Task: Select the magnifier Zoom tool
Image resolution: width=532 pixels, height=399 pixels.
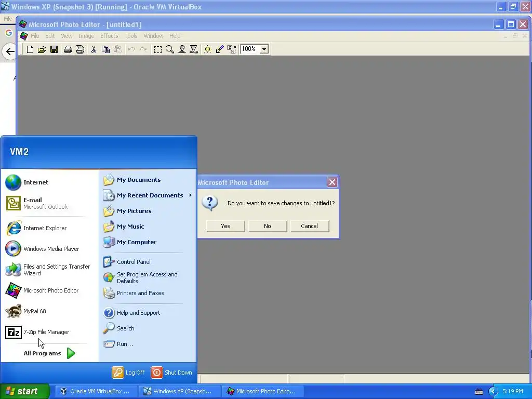Action: 170,49
